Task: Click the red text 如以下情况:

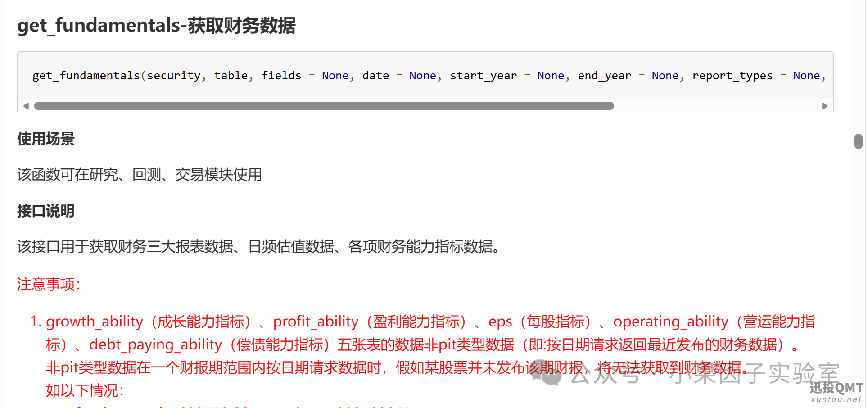Action: tap(85, 390)
